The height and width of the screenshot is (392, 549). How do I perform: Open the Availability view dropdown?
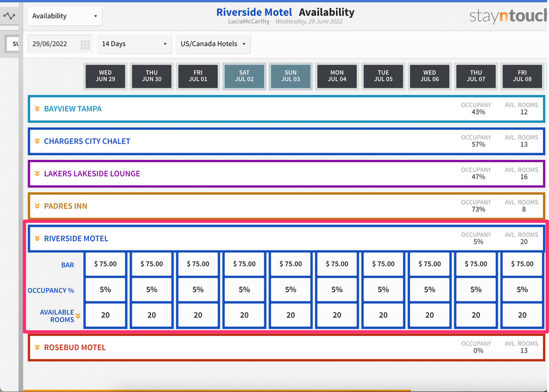coord(65,16)
